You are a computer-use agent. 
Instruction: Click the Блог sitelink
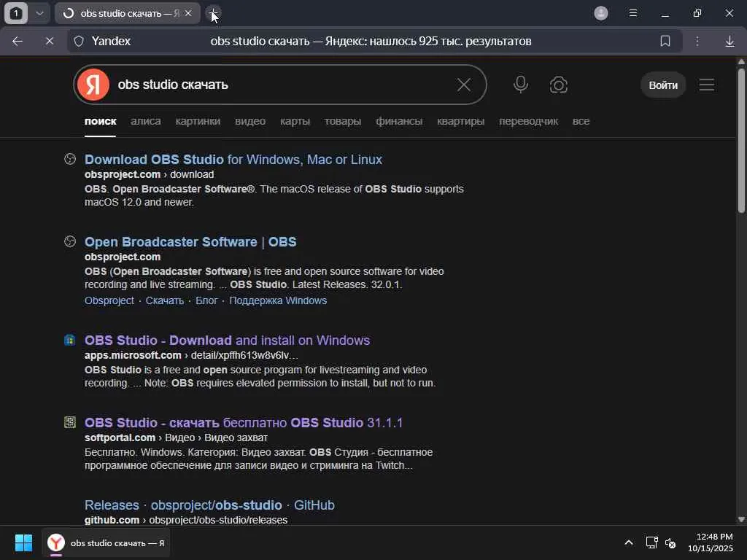(206, 300)
